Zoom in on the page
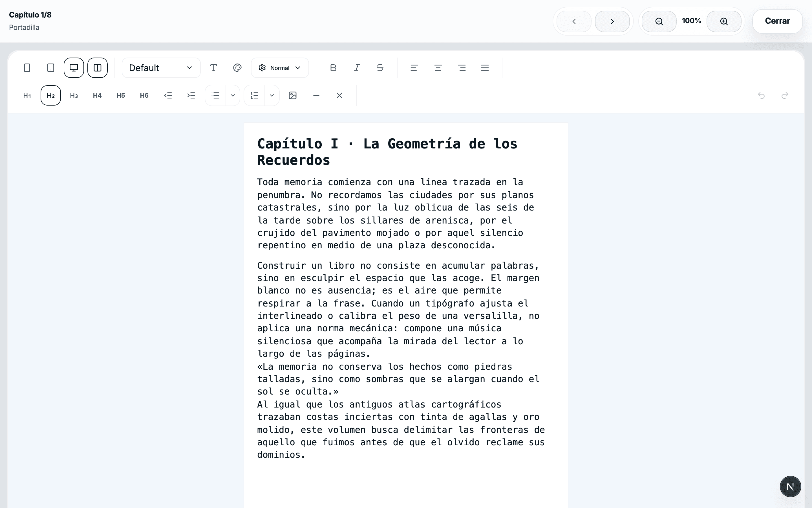812x508 pixels. coord(724,21)
